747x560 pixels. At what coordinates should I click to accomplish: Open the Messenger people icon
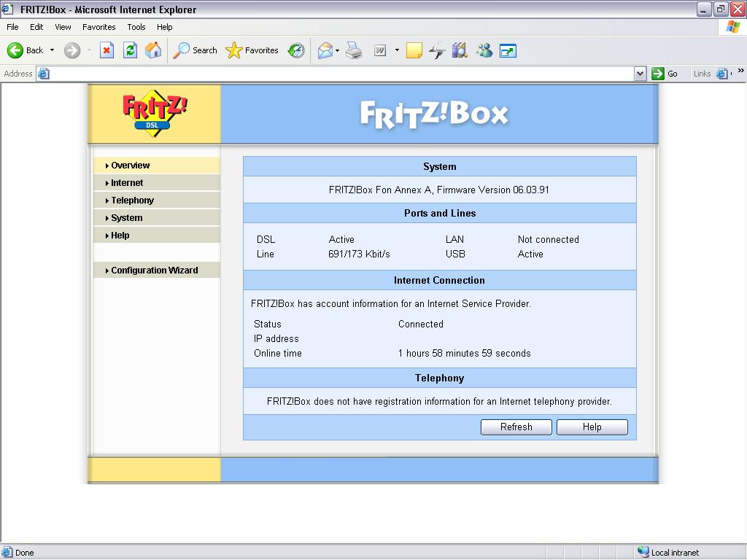484,50
